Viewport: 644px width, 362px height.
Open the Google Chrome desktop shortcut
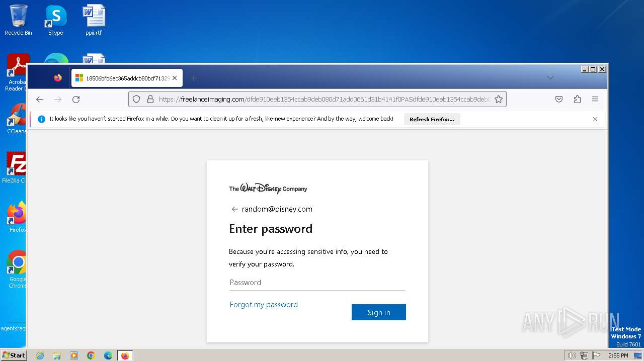tap(17, 269)
